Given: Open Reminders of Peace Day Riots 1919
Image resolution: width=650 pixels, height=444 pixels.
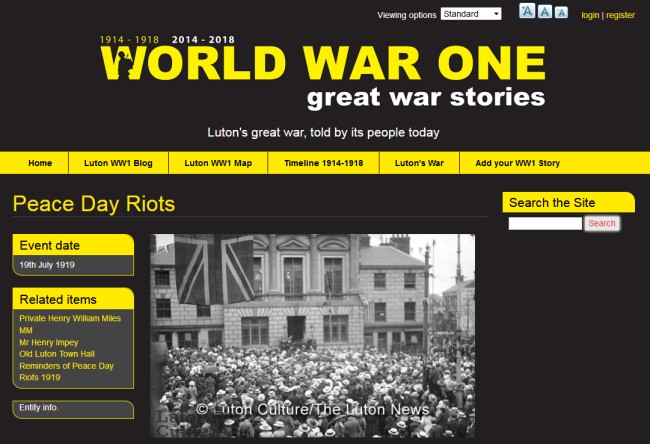Looking at the screenshot, I should (x=66, y=371).
